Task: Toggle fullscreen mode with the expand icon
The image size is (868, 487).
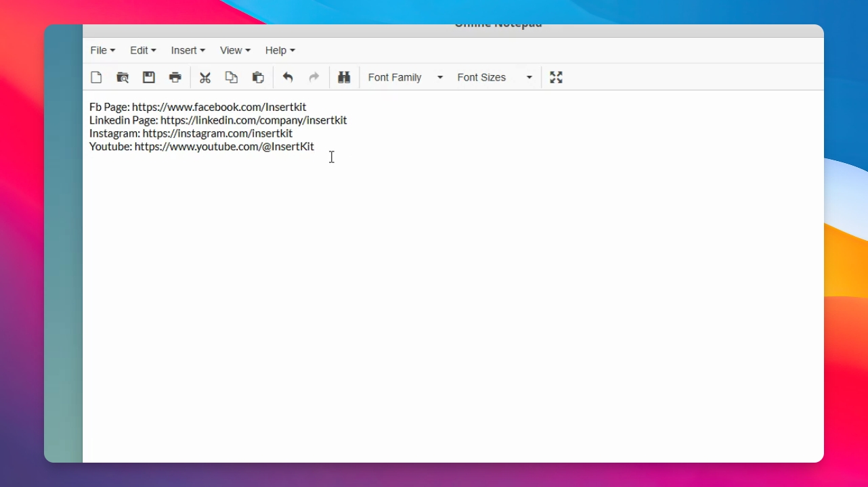Action: [x=556, y=77]
